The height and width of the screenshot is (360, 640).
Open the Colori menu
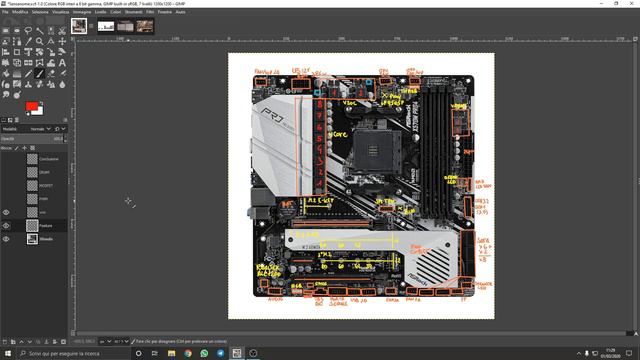pos(116,12)
